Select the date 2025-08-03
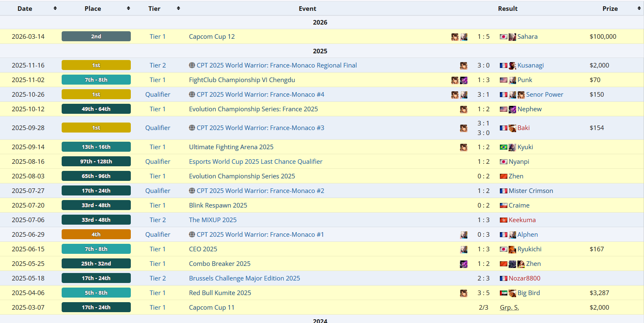The image size is (644, 323). tap(28, 176)
